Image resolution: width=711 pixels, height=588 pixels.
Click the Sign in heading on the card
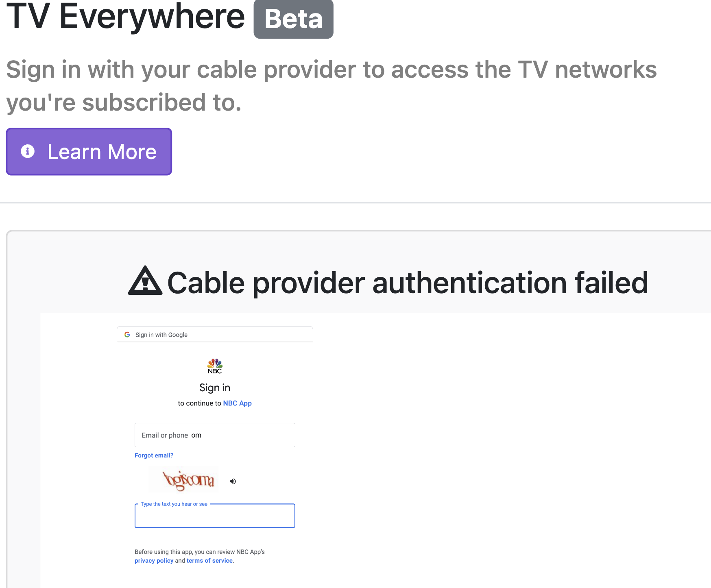pos(215,387)
